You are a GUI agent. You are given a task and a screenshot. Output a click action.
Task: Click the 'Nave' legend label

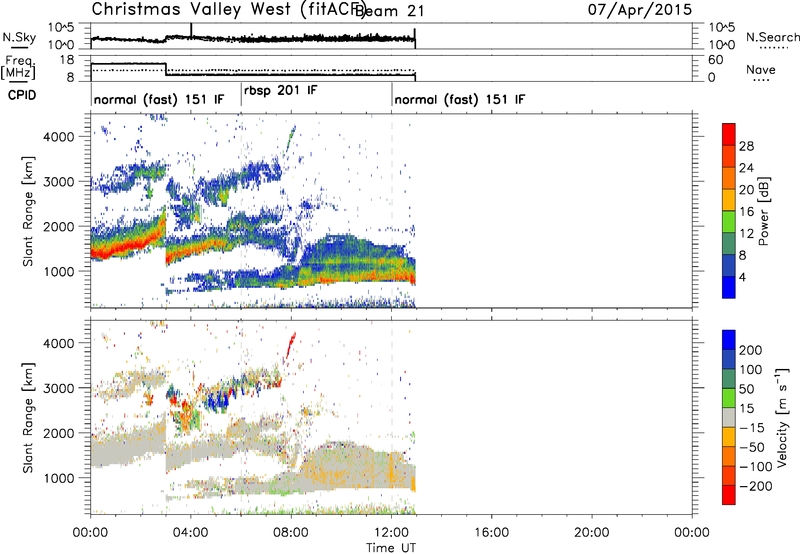761,69
